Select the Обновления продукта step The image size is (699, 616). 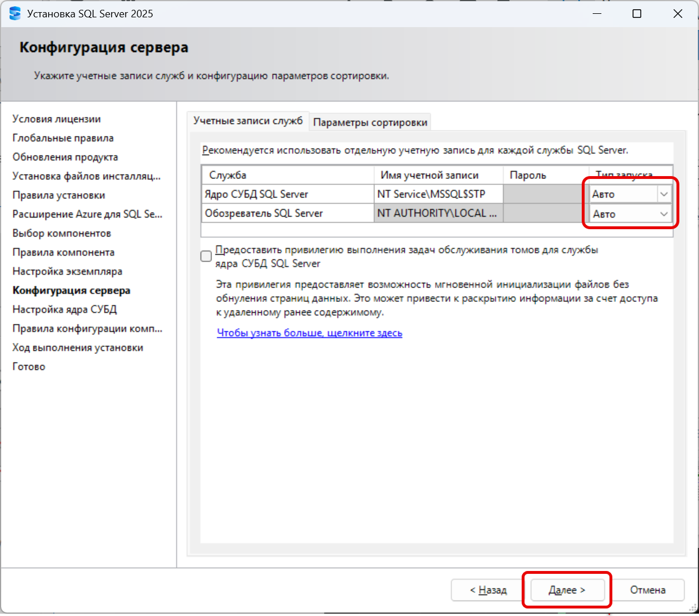coord(65,157)
